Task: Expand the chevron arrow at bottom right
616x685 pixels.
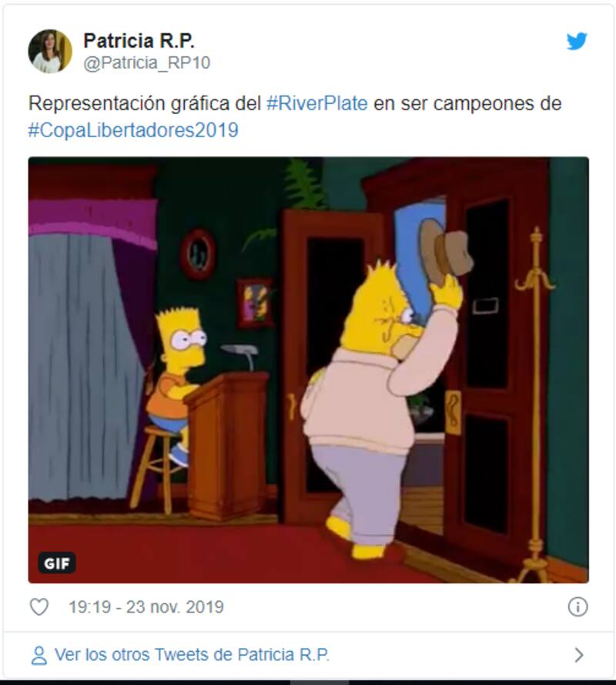Action: [579, 655]
